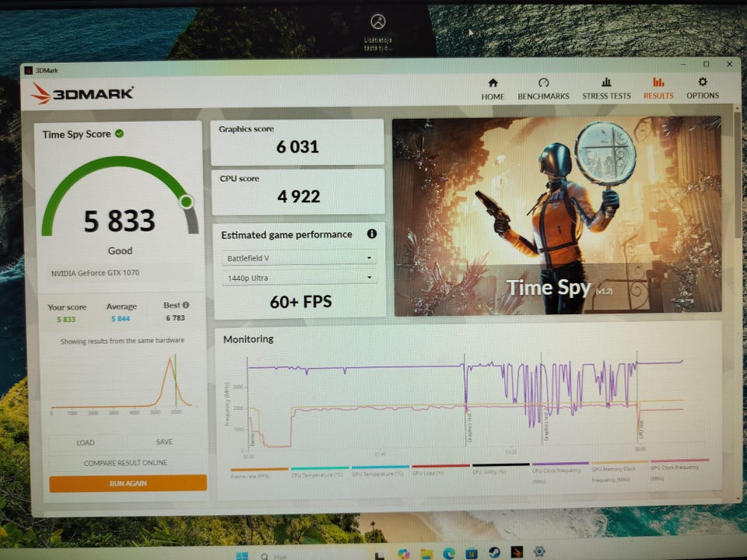Screen dimensions: 747x560
Task: Click the Monitoring heading
Action: point(248,339)
